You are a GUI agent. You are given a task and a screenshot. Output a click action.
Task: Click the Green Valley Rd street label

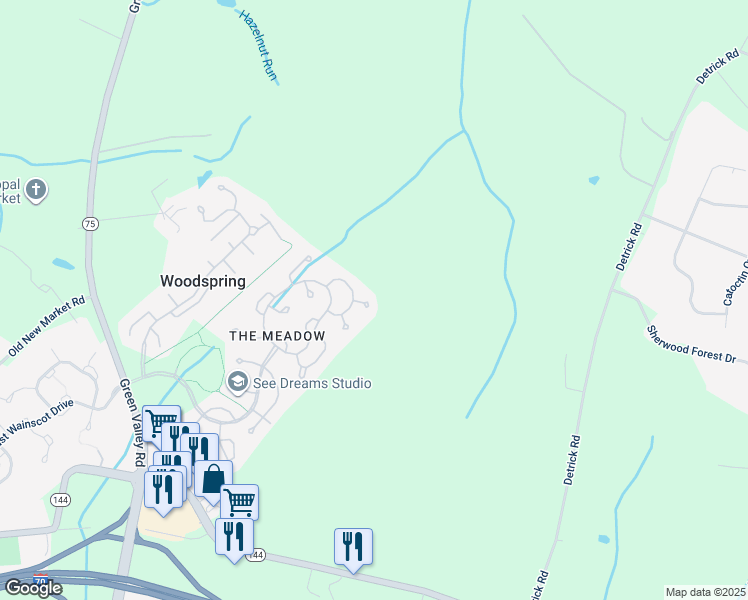pyautogui.click(x=132, y=423)
